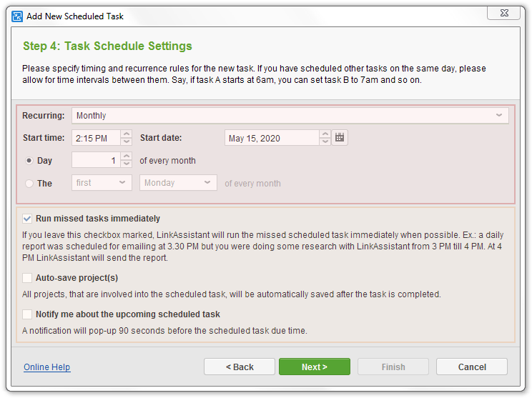This screenshot has height=398, width=532.
Task: Decrease the start date with down arrow
Action: [x=325, y=141]
